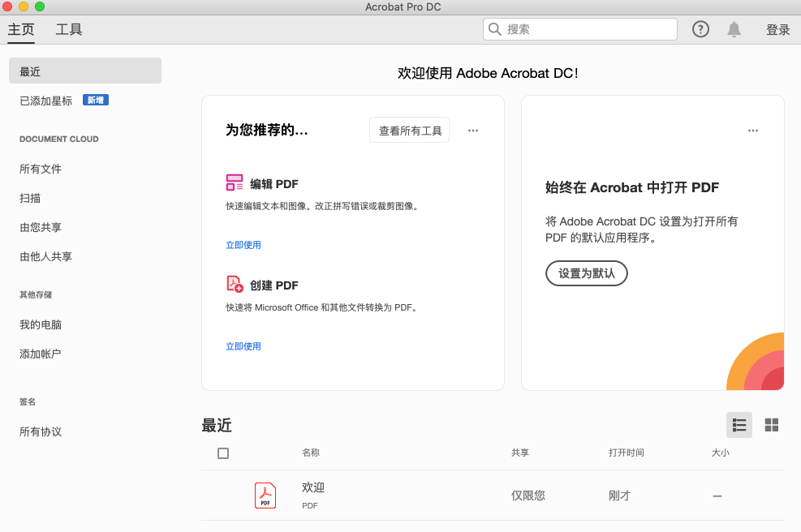801x532 pixels.
Task: Switch to the 工具 tab
Action: click(x=68, y=30)
